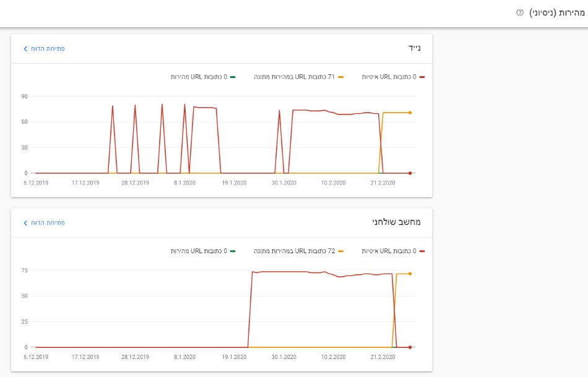This screenshot has height=377, width=588.
Task: Click the orange endpoint dot on the mobile chart
Action: 410,113
